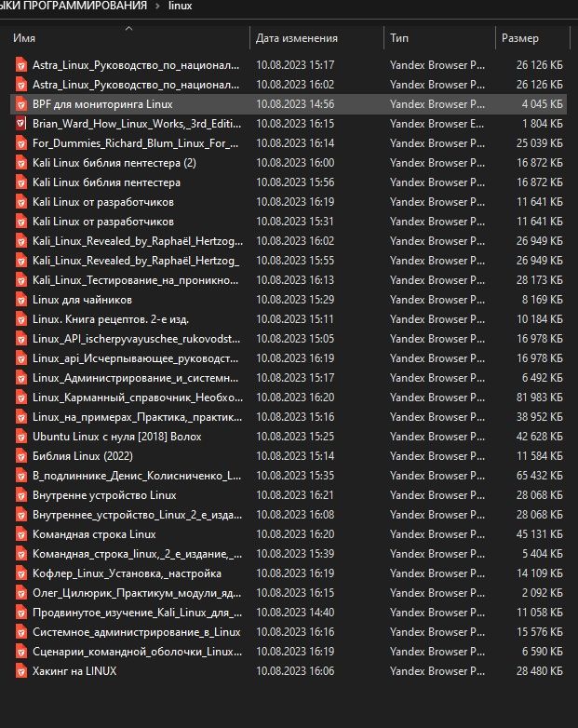
Task: Select Kali_Linux_Revealed file modified at 16:02
Action: [x=138, y=241]
